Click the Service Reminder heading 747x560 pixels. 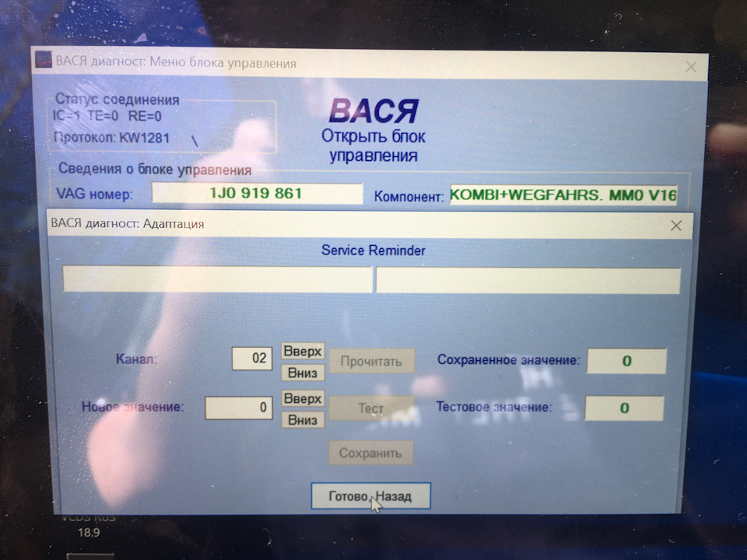point(373,250)
